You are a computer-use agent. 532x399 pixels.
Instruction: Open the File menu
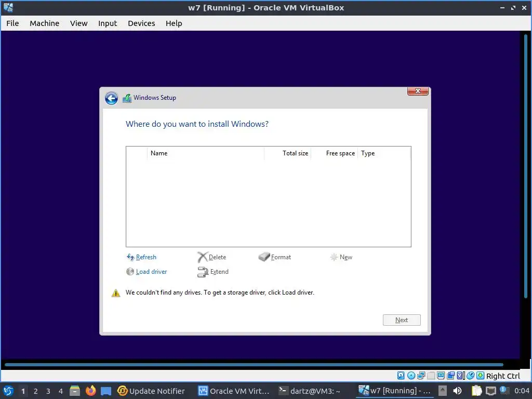(12, 23)
